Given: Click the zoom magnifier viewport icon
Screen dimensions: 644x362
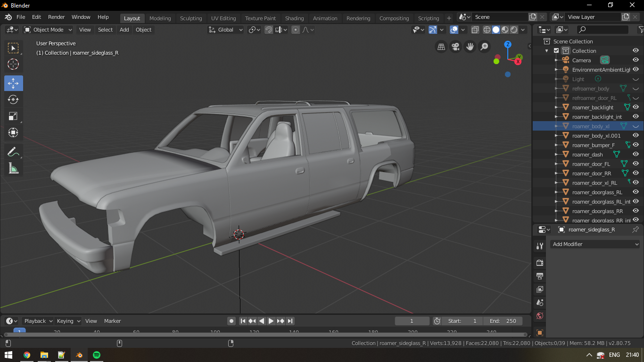Looking at the screenshot, I should tap(484, 47).
